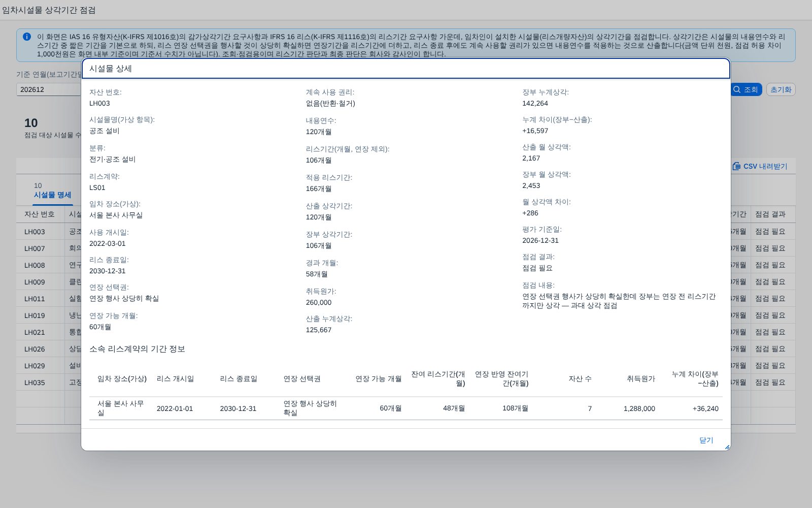Download the table with CSV 내려받기
This screenshot has width=812, height=508.
[x=760, y=166]
